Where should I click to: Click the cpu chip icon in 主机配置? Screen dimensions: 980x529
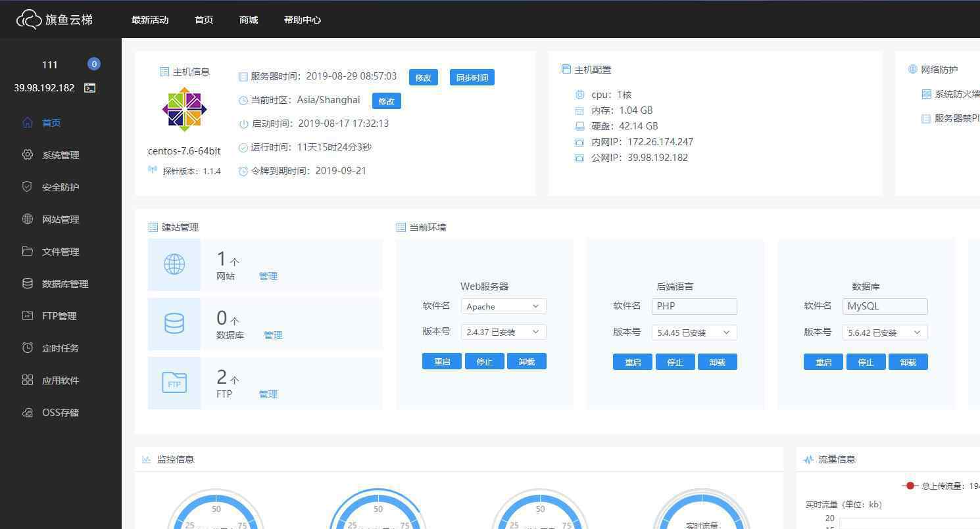click(x=579, y=95)
